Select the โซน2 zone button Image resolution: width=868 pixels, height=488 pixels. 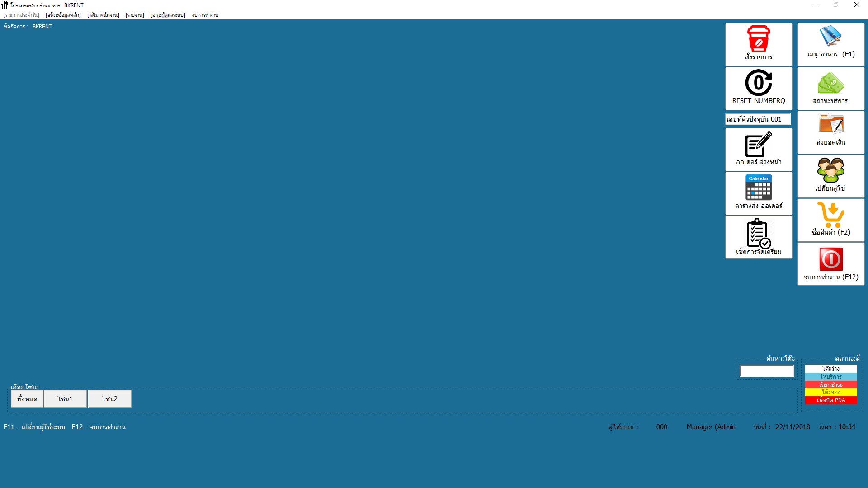110,399
